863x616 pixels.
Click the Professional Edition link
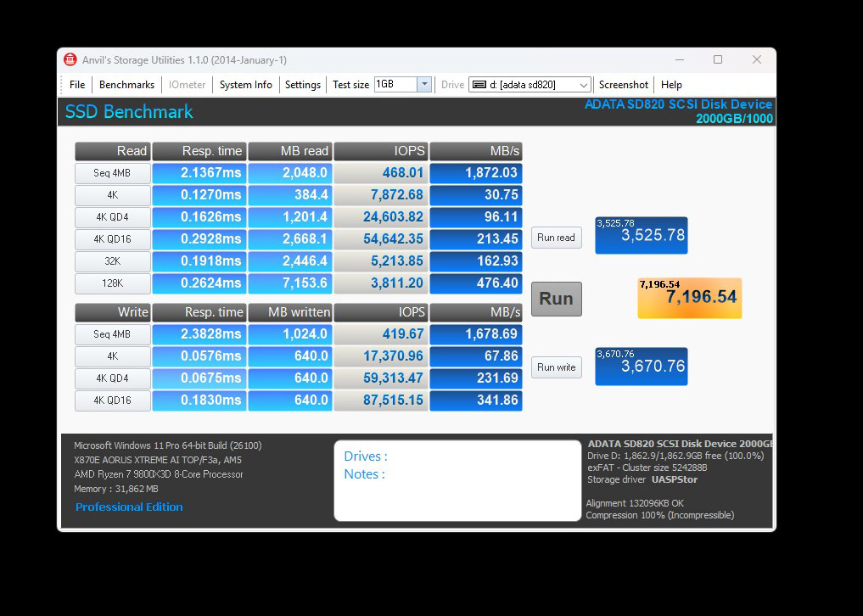tap(129, 507)
